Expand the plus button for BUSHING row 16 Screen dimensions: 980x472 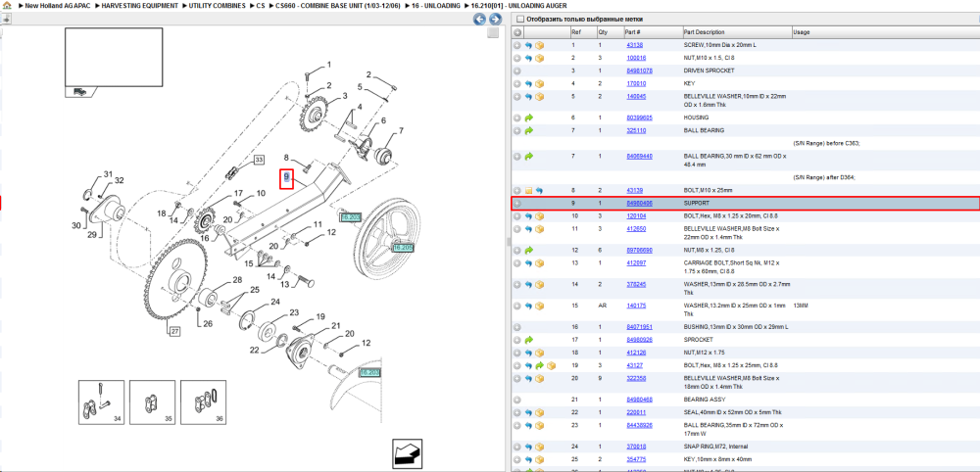[x=517, y=326]
